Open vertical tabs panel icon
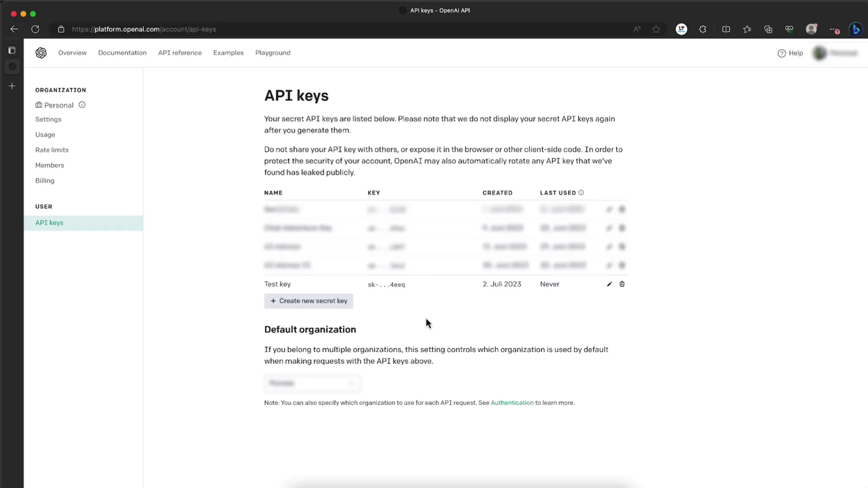Screen dimensions: 868x488 pyautogui.click(x=12, y=50)
